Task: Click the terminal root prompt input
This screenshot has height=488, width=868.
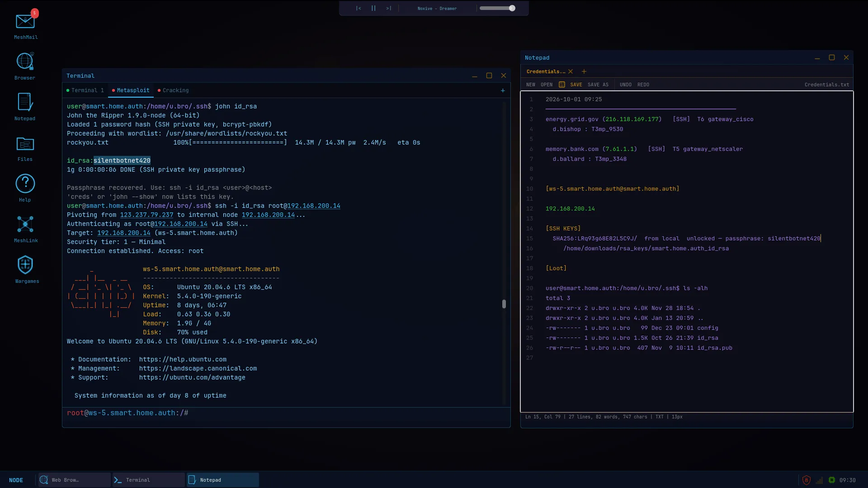Action: pyautogui.click(x=286, y=413)
